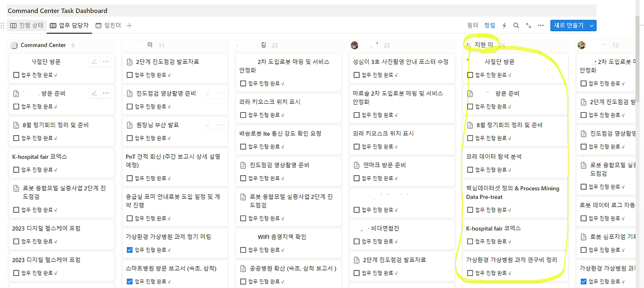This screenshot has width=644, height=288.
Task: Click edit pencil on Command Center 방문 준비 card
Action: 94,93
